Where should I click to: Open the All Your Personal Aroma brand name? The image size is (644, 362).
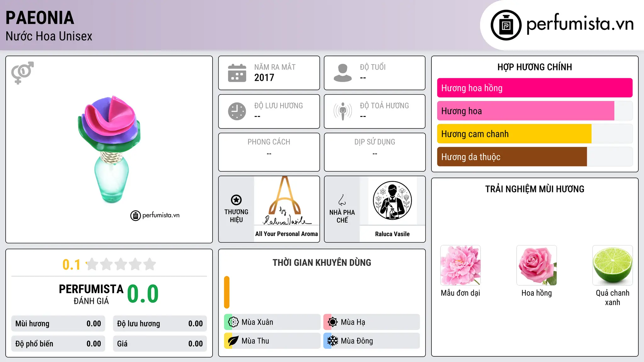click(286, 234)
